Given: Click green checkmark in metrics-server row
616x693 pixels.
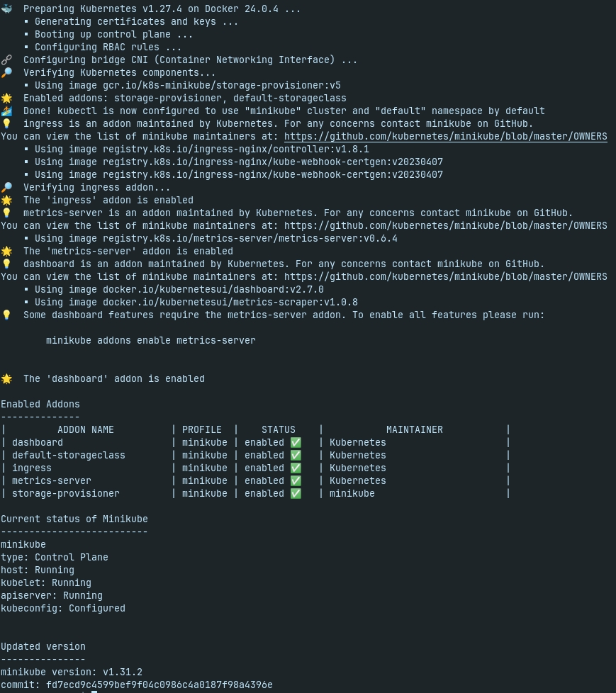Looking at the screenshot, I should [296, 481].
